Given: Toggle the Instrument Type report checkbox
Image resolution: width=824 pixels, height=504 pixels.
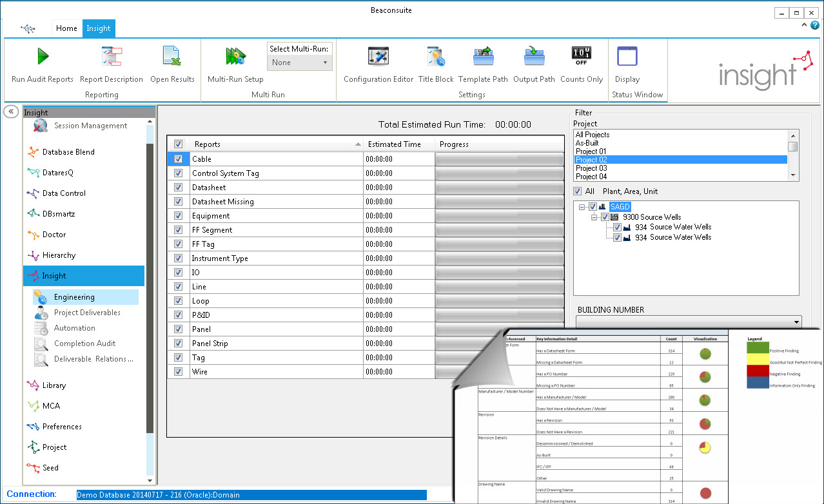Looking at the screenshot, I should [179, 258].
